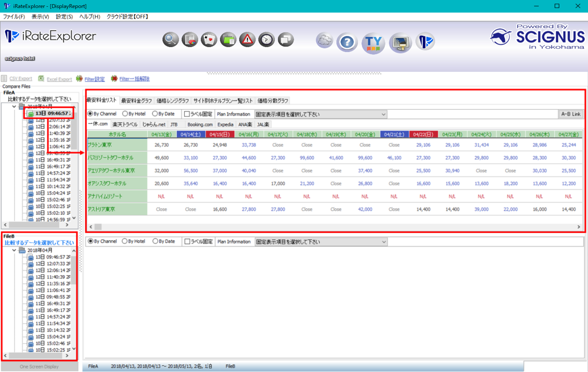The height and width of the screenshot is (372, 588).
Task: Click the playing cards icon
Action: [209, 40]
